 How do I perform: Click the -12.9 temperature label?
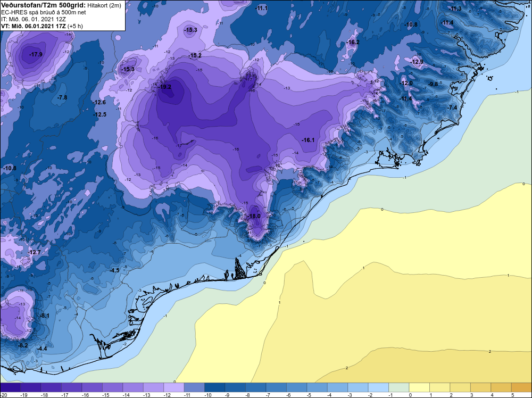click(x=417, y=62)
